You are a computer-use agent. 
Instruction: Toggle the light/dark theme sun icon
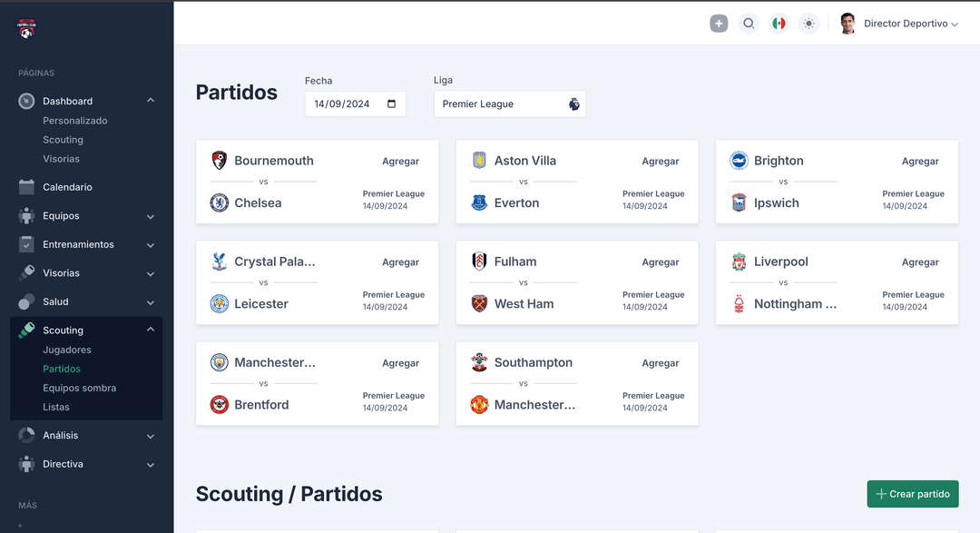pyautogui.click(x=808, y=23)
